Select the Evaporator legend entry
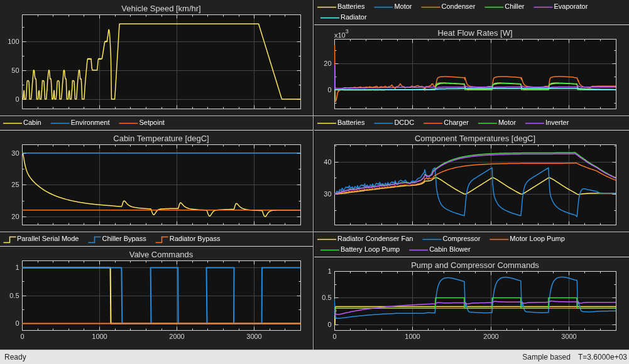 [561, 6]
